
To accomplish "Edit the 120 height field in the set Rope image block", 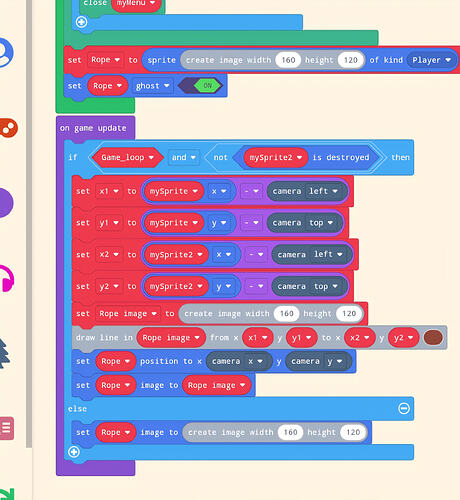I will point(349,314).
